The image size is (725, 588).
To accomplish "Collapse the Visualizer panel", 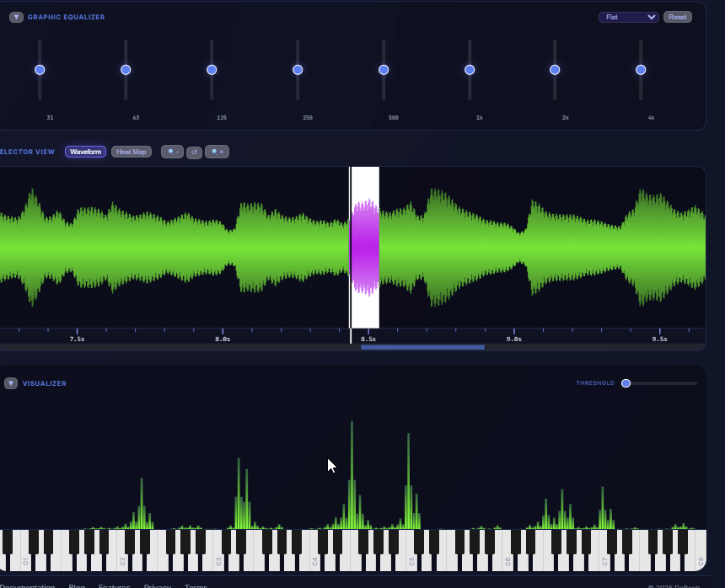I will tap(11, 383).
